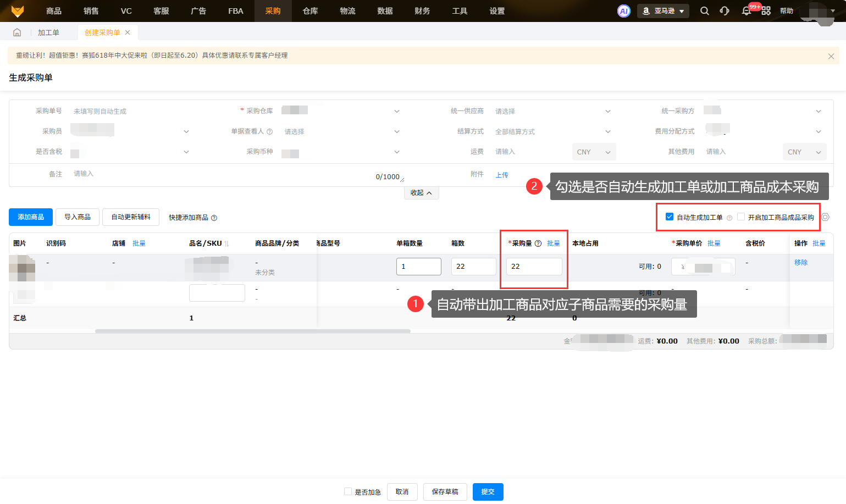Sort by 品名/SKU column
Screen dimensions: 846x504
click(x=226, y=243)
